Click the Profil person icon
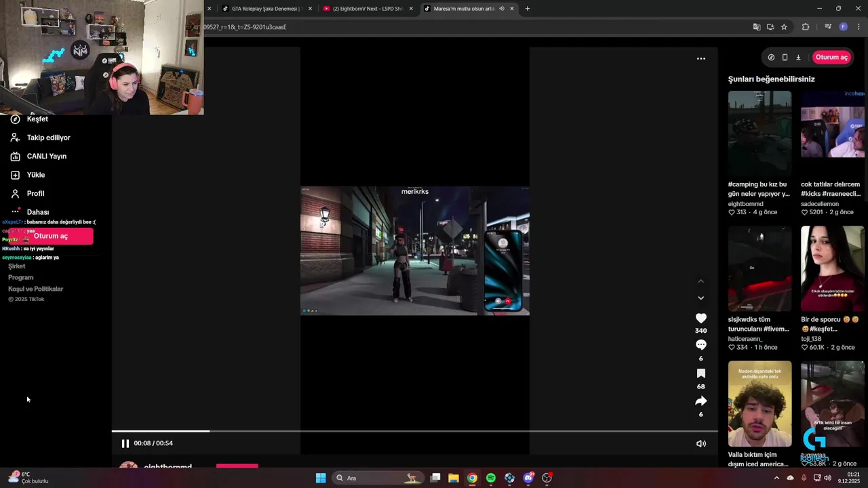 tap(15, 193)
